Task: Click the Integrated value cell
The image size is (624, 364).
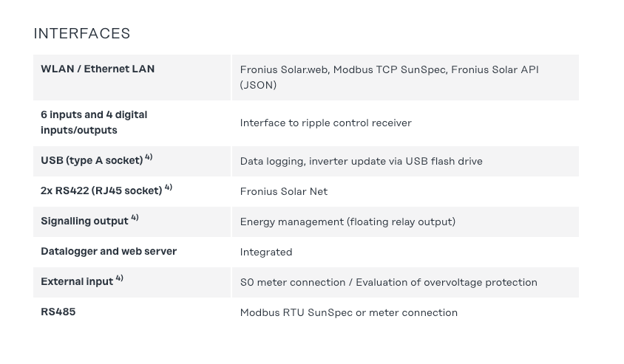Action: click(x=266, y=252)
